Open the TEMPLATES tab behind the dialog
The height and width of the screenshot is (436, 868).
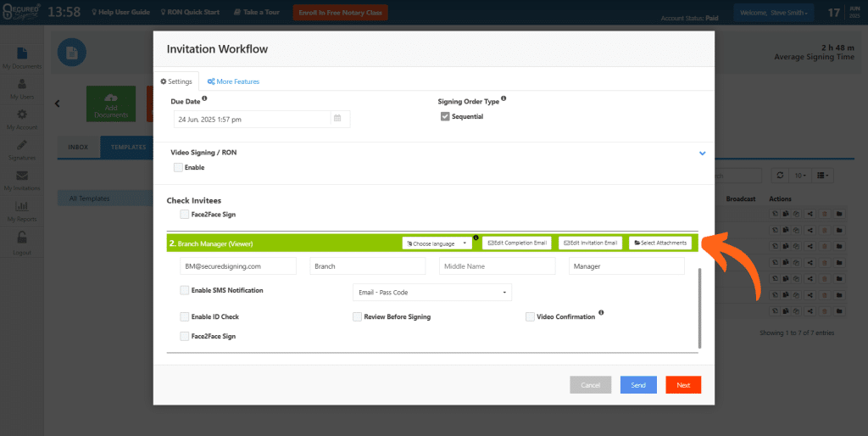click(x=127, y=147)
